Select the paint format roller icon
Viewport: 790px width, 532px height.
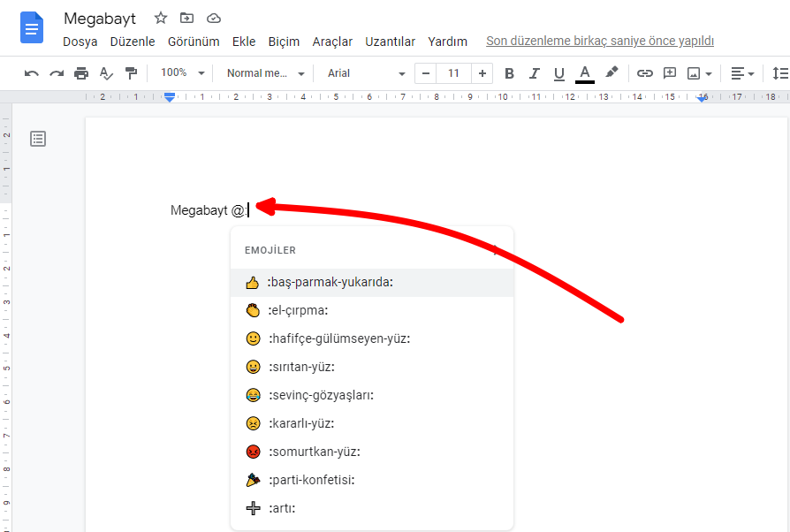(131, 73)
